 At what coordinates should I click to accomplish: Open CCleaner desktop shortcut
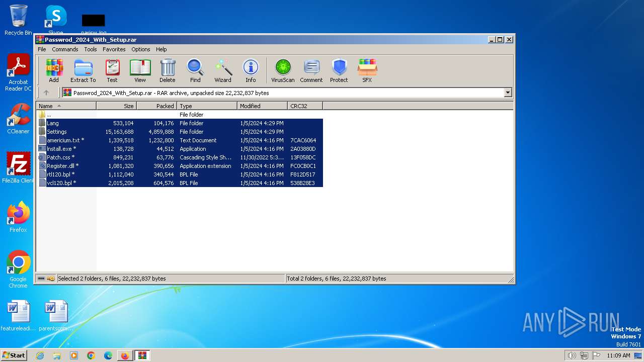coord(18,119)
